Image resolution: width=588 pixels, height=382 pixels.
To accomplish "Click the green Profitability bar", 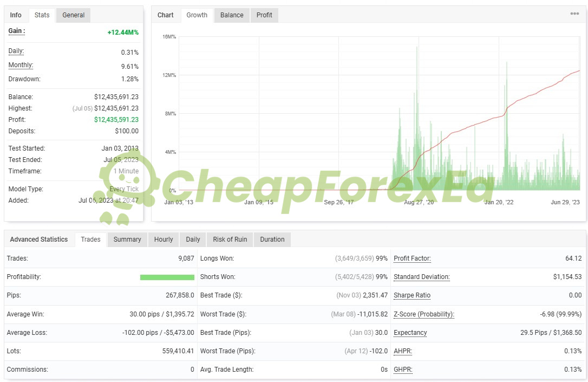I will [167, 277].
